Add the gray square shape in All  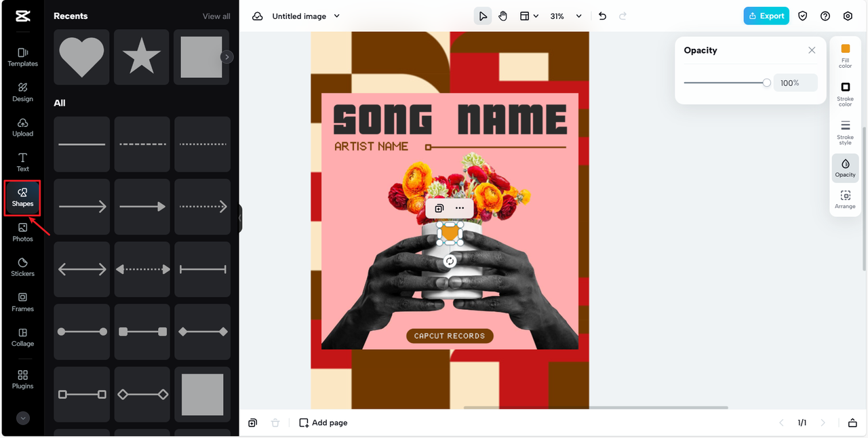[x=202, y=394]
